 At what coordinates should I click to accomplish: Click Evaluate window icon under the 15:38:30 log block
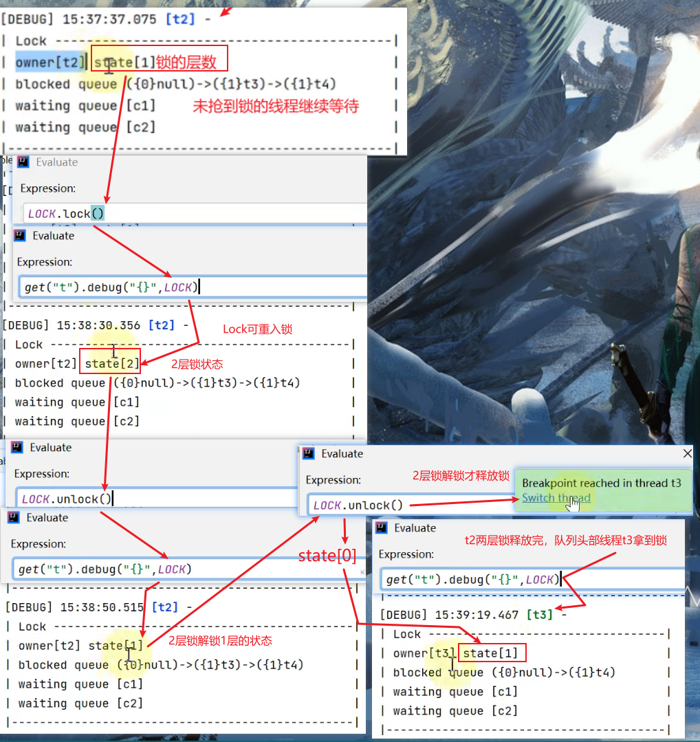(x=17, y=448)
